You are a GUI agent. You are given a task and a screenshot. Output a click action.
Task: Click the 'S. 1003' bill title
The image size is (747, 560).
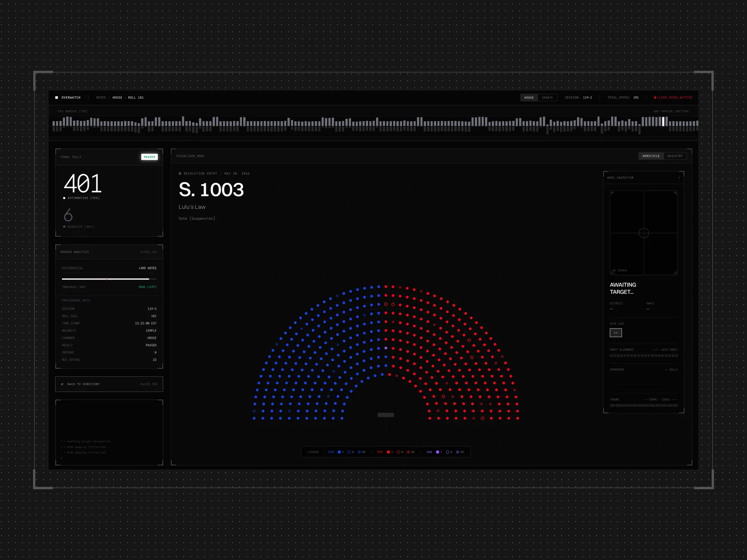(x=211, y=190)
